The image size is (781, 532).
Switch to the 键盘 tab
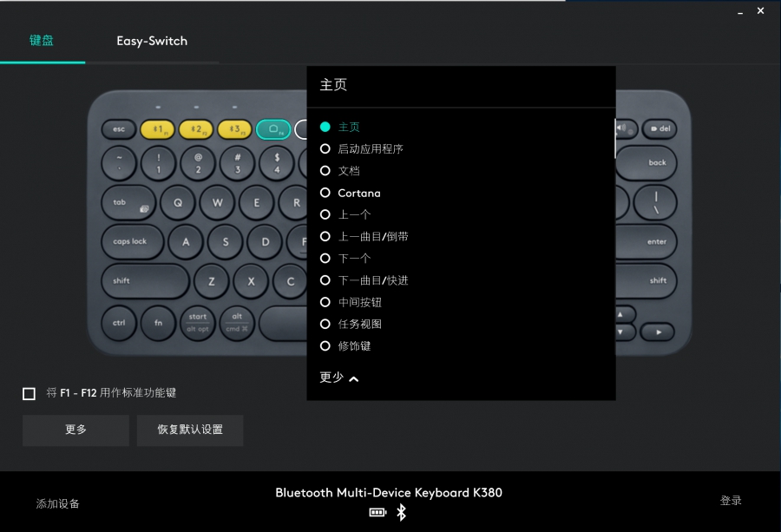42,41
